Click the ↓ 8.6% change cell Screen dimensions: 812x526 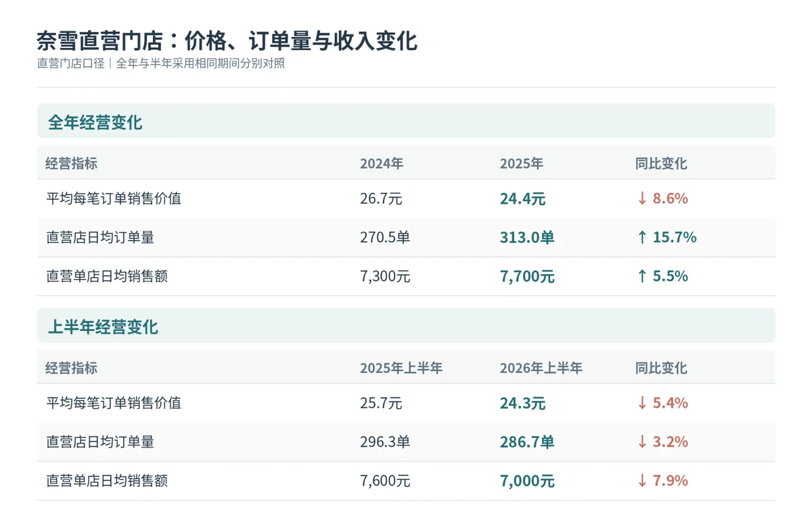[x=662, y=198]
